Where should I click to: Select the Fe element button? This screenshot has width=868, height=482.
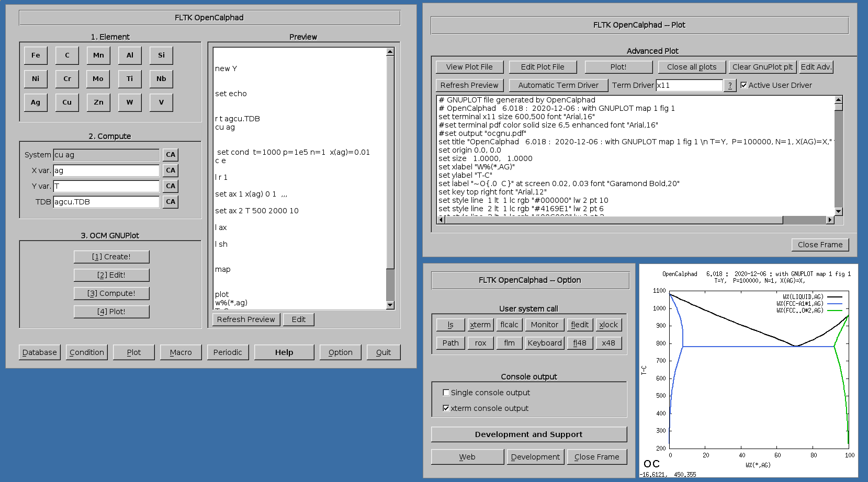point(36,55)
